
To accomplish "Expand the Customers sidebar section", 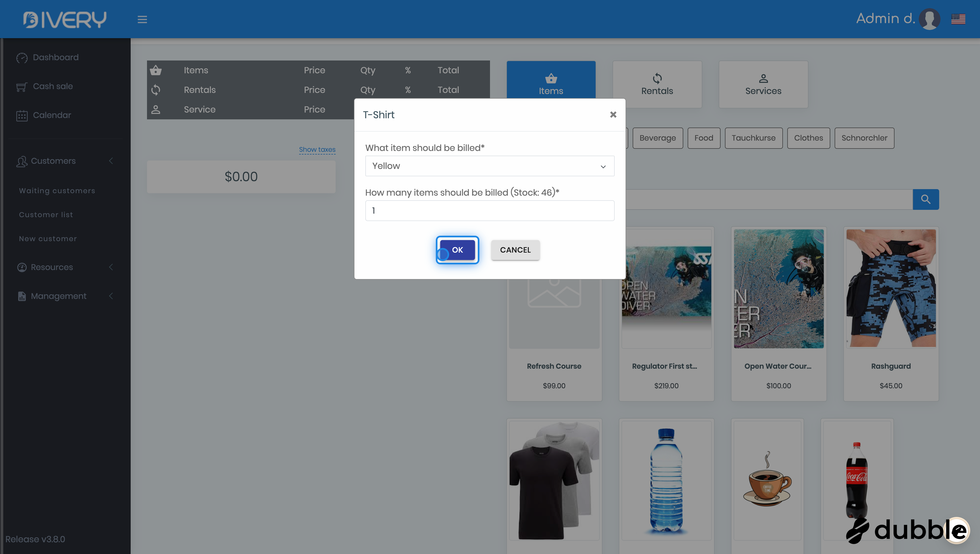I will point(65,161).
